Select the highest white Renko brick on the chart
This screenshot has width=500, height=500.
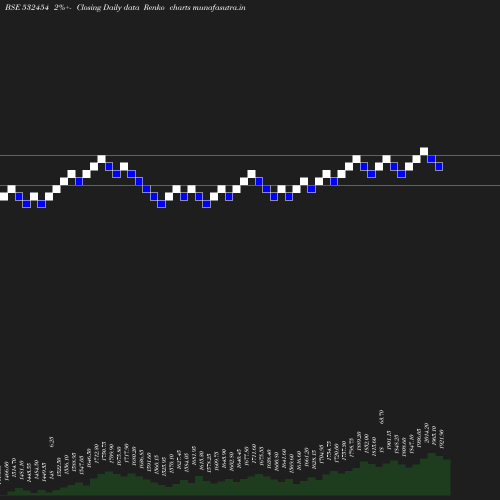(x=424, y=151)
